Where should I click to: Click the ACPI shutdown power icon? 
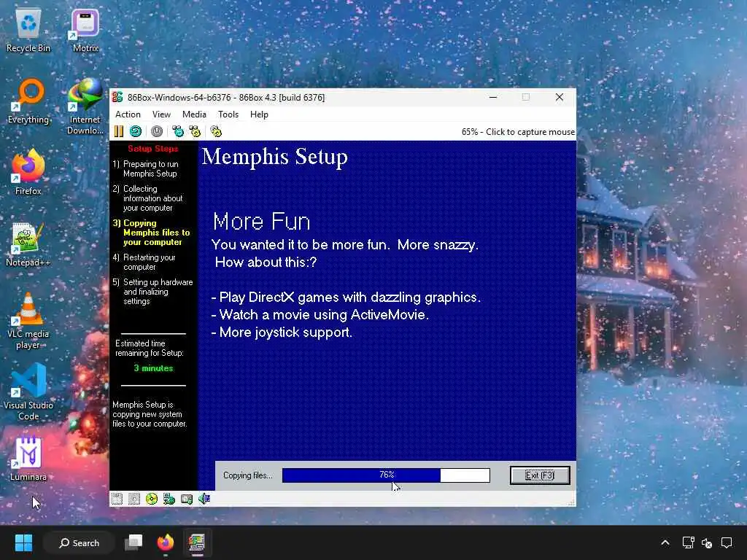coord(157,131)
